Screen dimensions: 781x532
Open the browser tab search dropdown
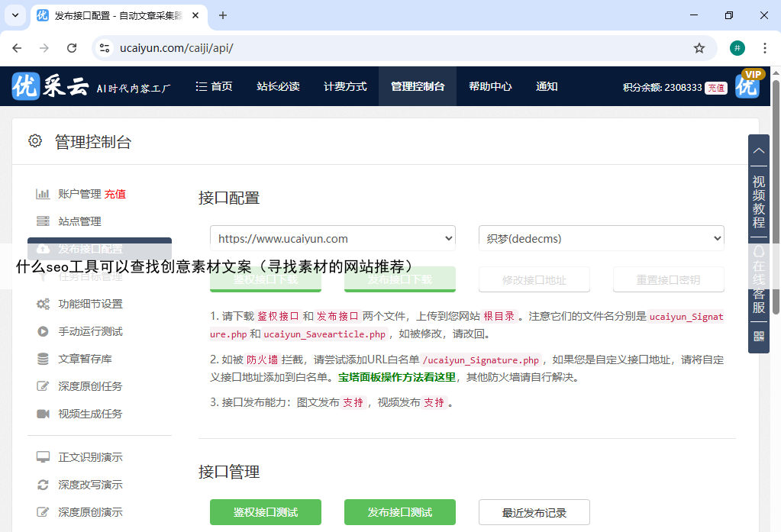[15, 15]
